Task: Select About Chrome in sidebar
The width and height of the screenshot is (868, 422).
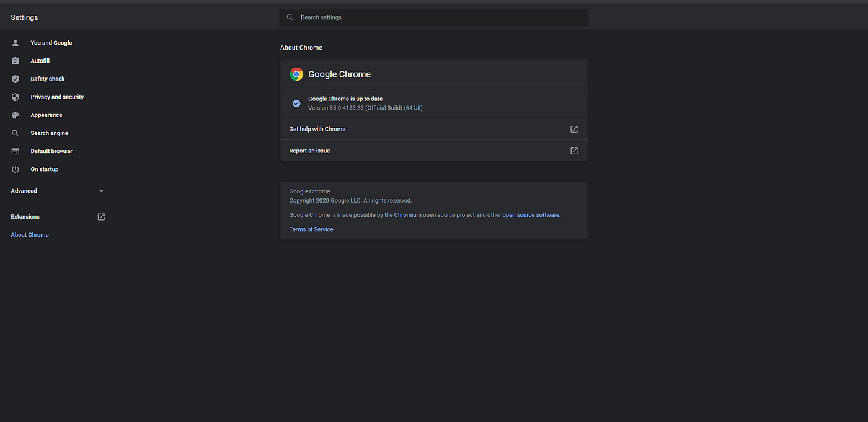Action: click(30, 235)
